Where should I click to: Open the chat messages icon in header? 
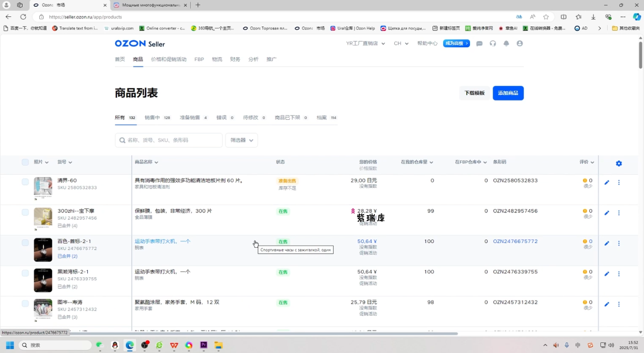tap(479, 44)
